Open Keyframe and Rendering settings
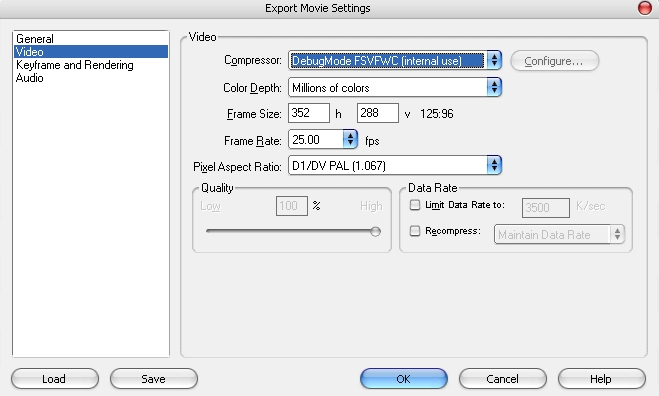The image size is (659, 396). (91, 65)
